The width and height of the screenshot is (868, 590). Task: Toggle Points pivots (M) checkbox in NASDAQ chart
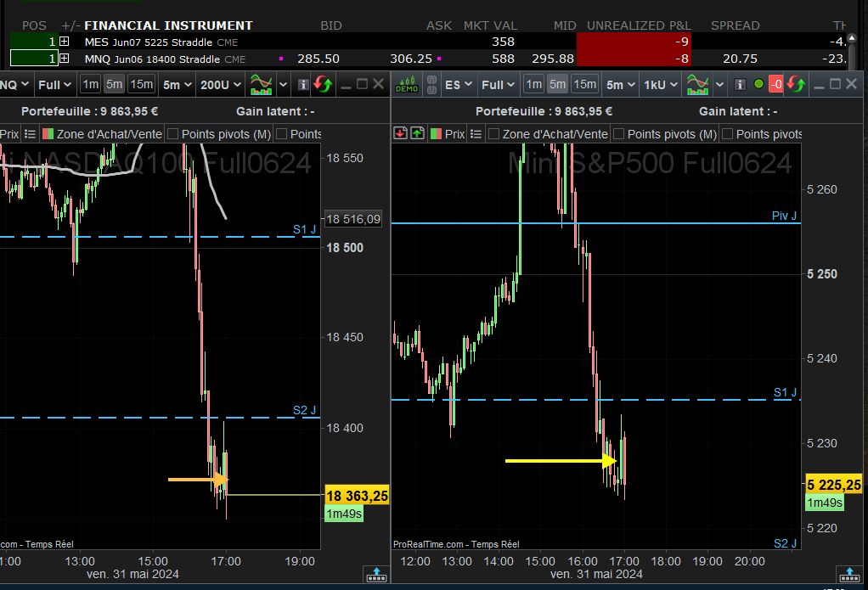[x=173, y=134]
